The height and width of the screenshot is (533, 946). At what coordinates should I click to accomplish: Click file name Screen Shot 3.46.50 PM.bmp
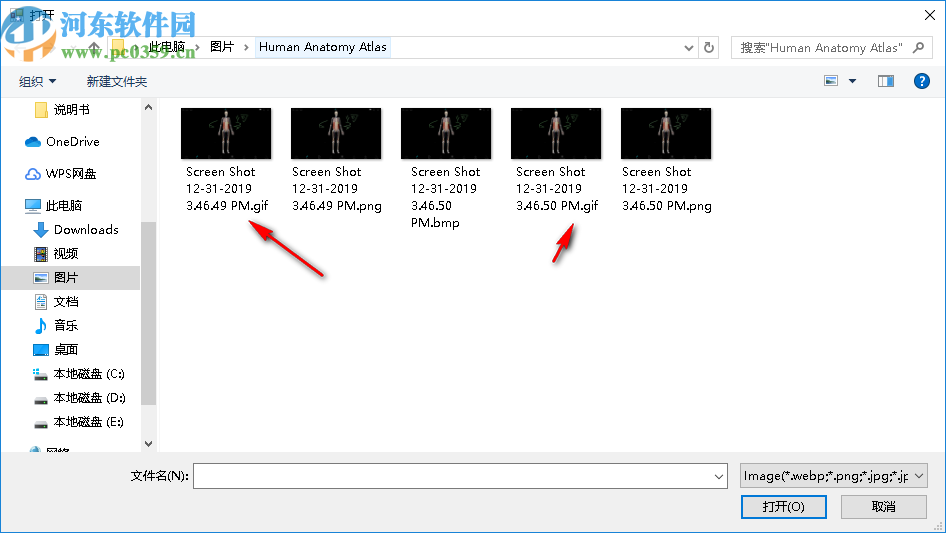[x=445, y=197]
